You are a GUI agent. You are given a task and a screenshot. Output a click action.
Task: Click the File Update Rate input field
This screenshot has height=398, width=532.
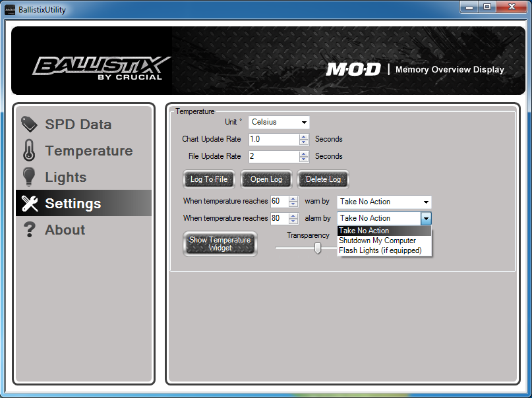tap(274, 156)
